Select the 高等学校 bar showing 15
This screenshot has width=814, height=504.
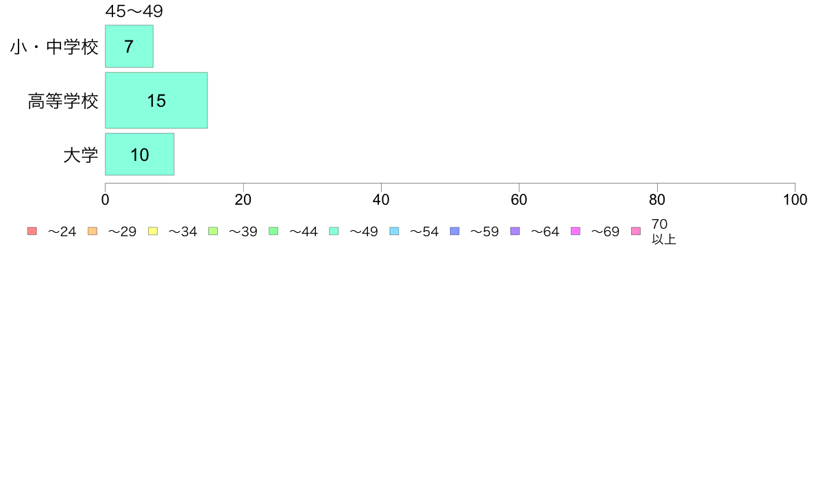[156, 100]
